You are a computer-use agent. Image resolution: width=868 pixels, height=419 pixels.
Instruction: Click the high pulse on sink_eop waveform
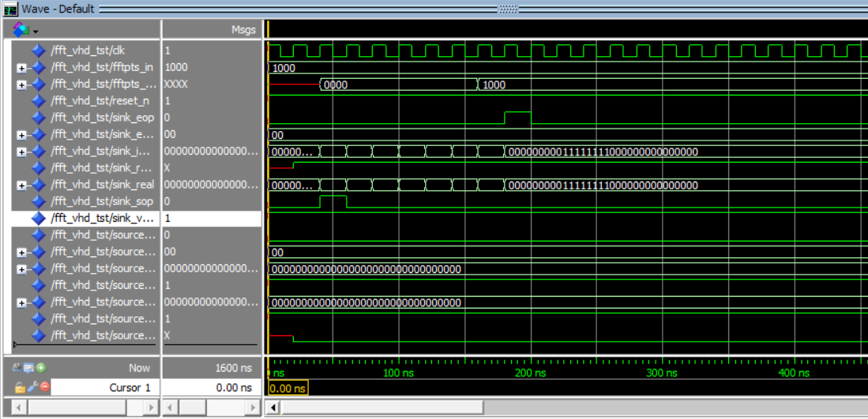tap(517, 118)
